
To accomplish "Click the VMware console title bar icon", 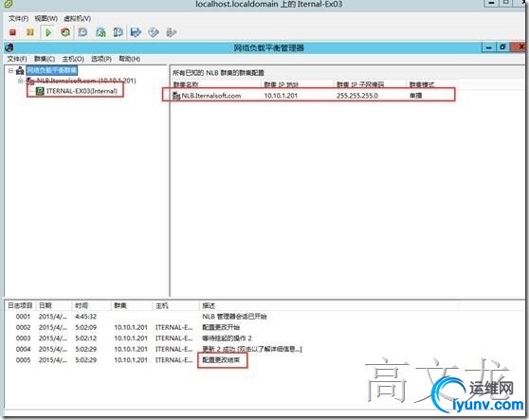I will click(x=9, y=4).
